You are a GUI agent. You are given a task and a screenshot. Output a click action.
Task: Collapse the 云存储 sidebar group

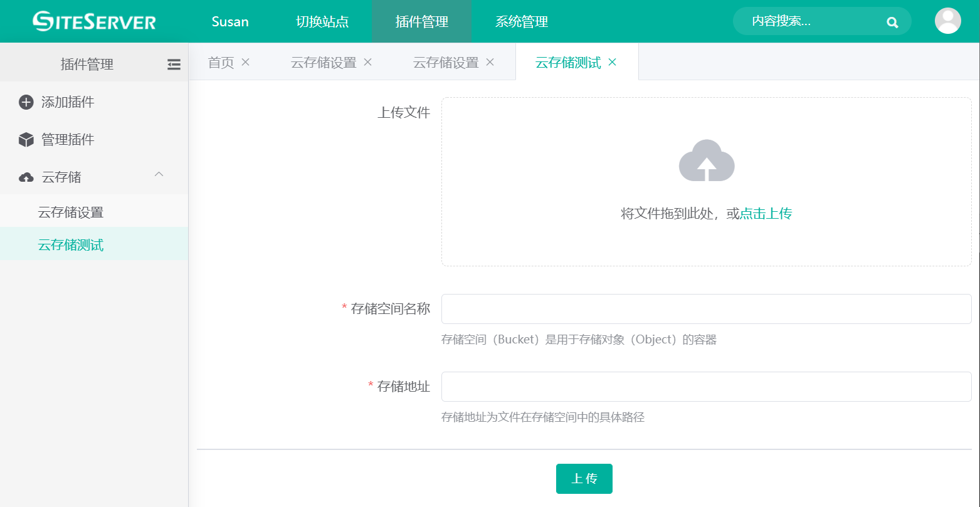point(159,175)
